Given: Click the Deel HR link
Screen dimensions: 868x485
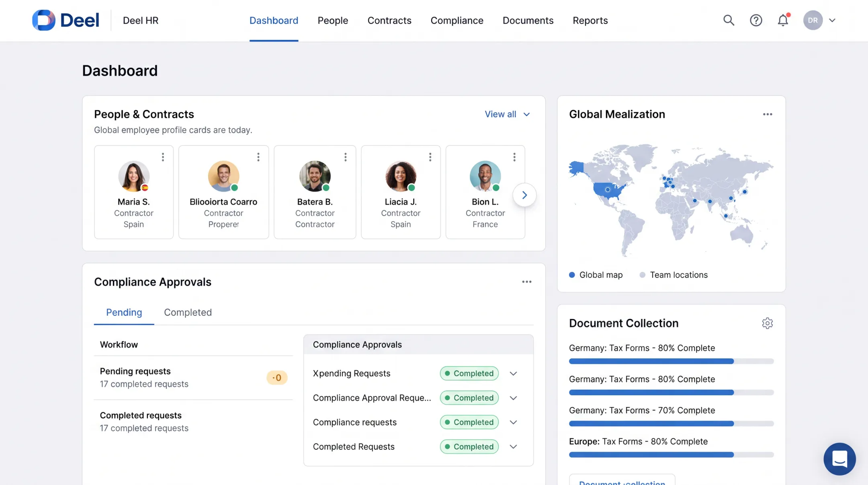Looking at the screenshot, I should pyautogui.click(x=141, y=21).
